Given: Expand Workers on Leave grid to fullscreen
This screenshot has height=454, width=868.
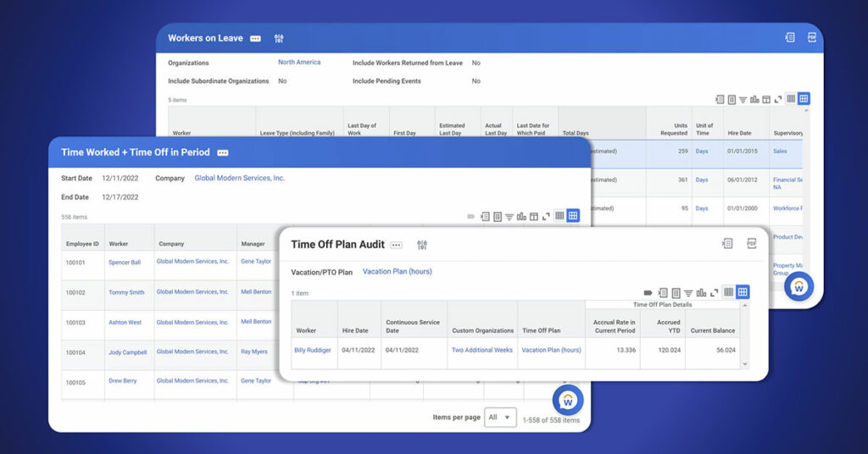Looking at the screenshot, I should tap(778, 100).
